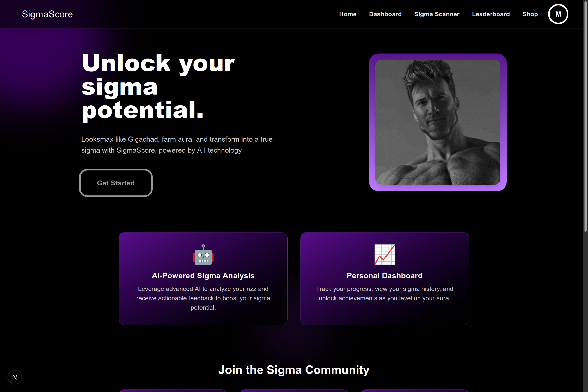This screenshot has height=392, width=588.
Task: Click the 'Unlock your sigma potential' headline
Action: (x=158, y=87)
